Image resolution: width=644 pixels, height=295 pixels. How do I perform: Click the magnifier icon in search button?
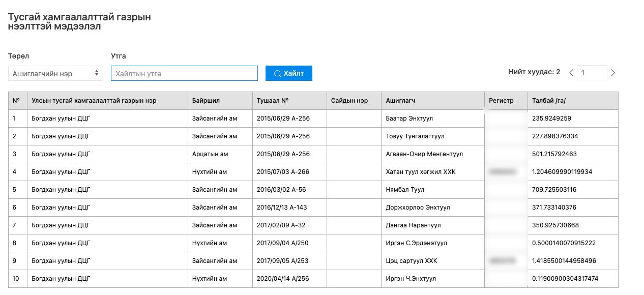pyautogui.click(x=277, y=73)
